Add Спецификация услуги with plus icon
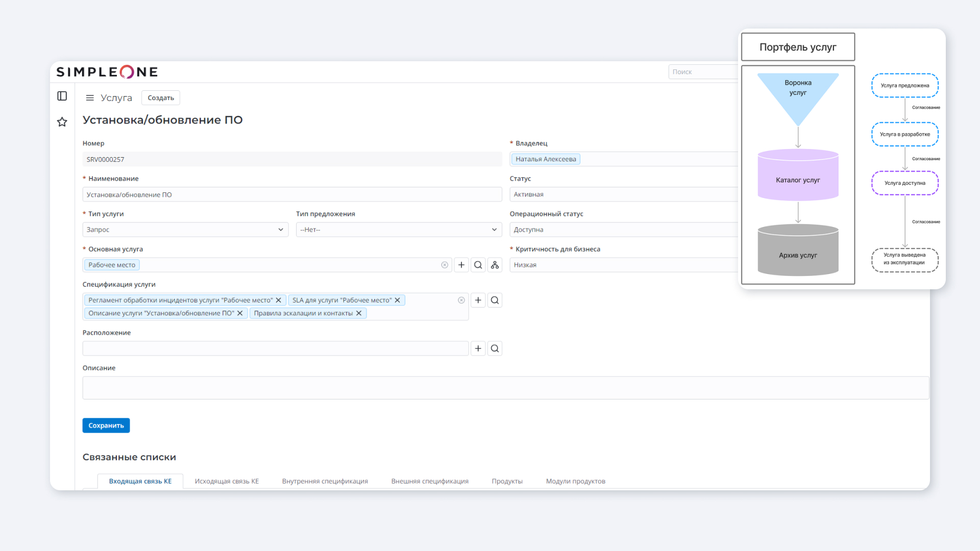This screenshot has height=551, width=980. (x=478, y=300)
